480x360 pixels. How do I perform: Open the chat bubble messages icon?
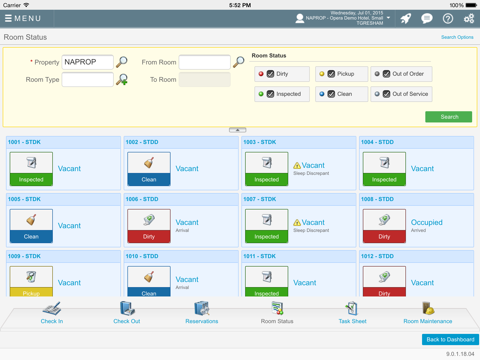click(x=427, y=18)
